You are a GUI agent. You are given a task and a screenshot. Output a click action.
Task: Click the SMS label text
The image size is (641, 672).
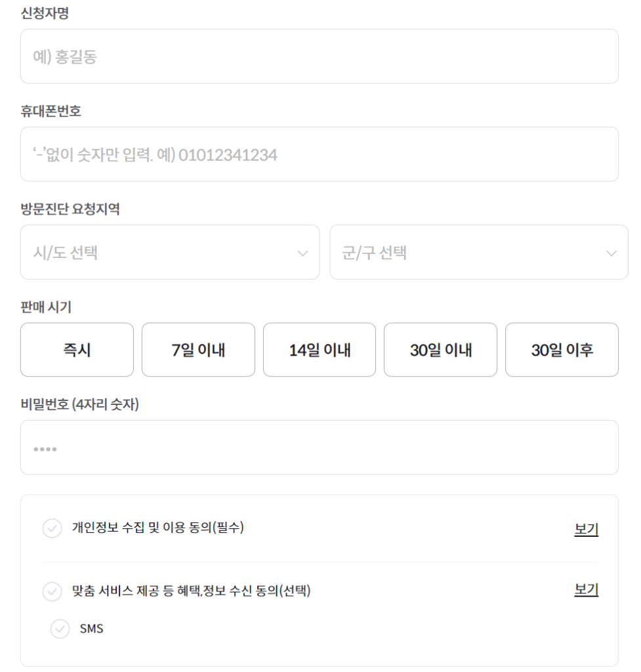pyautogui.click(x=91, y=629)
